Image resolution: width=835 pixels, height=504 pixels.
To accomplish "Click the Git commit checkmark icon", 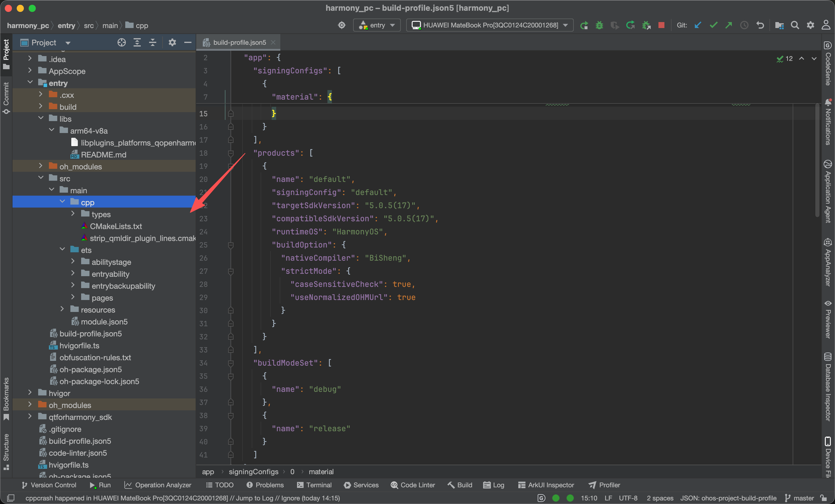I will [x=713, y=25].
